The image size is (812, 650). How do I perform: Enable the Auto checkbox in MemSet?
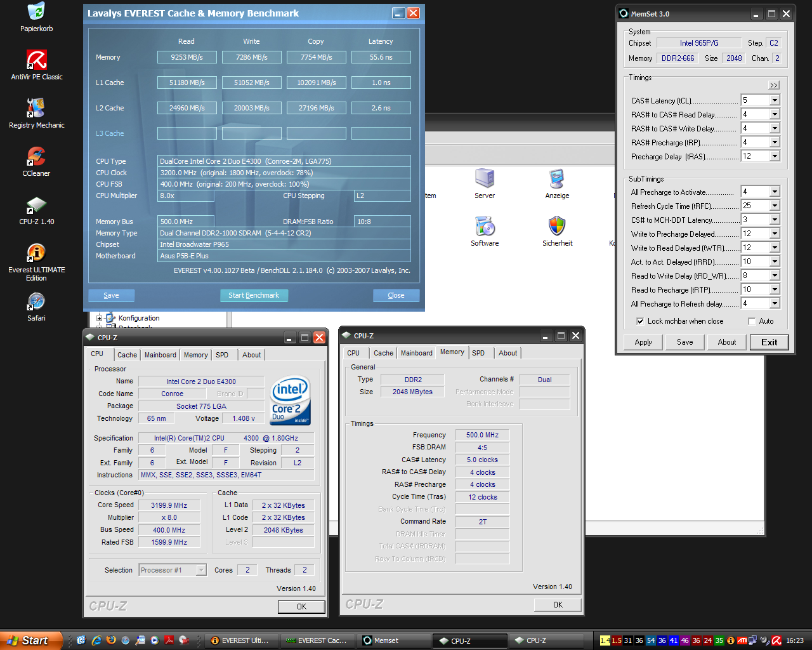(752, 321)
